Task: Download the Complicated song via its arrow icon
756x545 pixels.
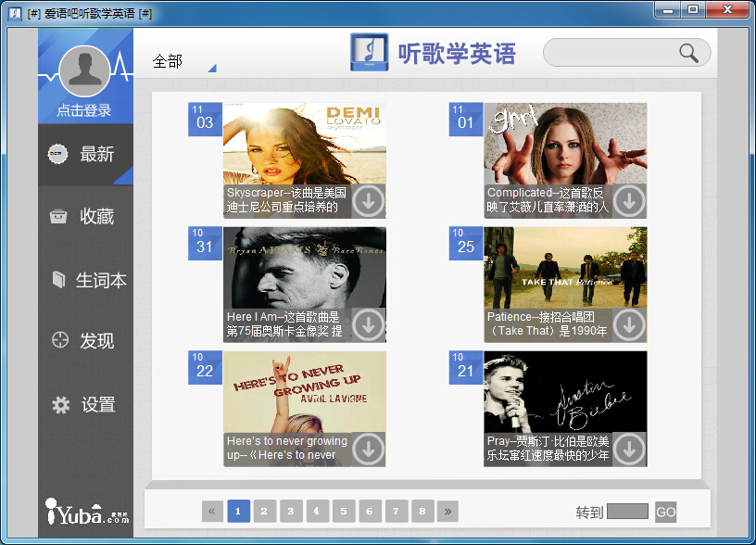Action: coord(628,200)
